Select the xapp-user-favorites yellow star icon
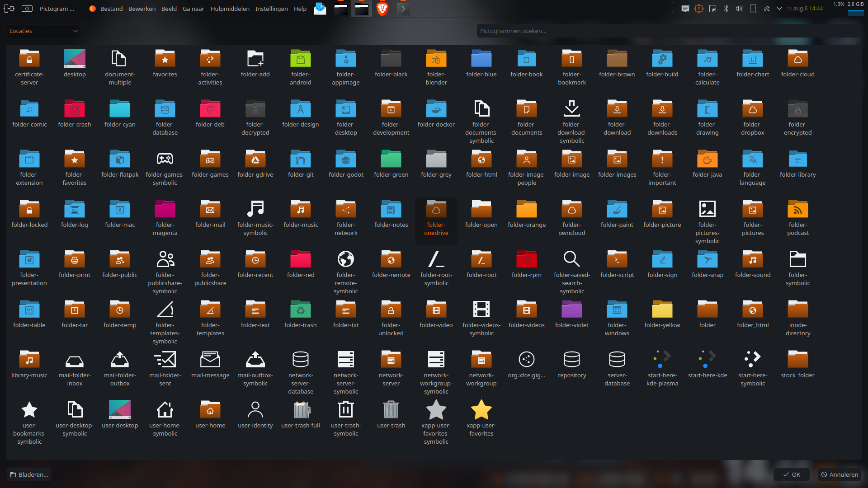This screenshot has width=868, height=488. (481, 410)
